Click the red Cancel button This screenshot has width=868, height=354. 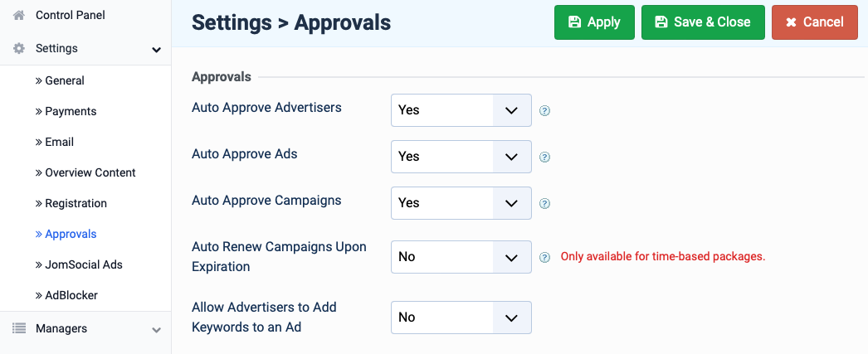[815, 22]
